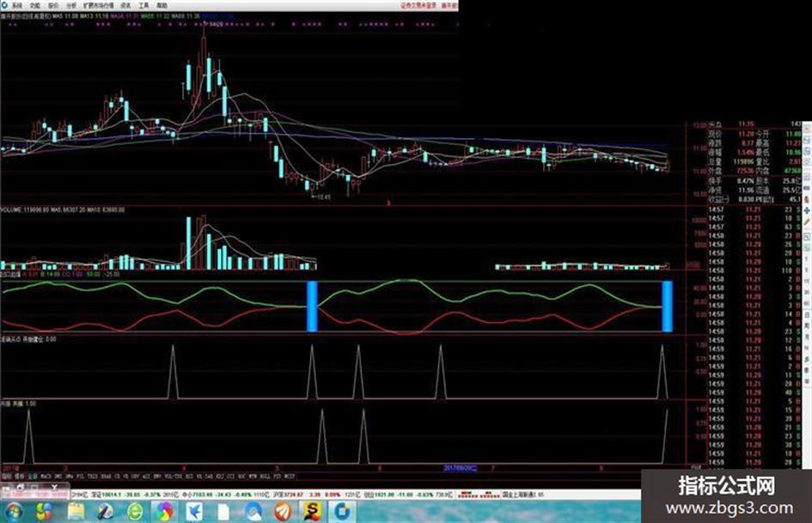The width and height of the screenshot is (812, 523).
Task: Open the 工具 menu
Action: click(x=144, y=5)
